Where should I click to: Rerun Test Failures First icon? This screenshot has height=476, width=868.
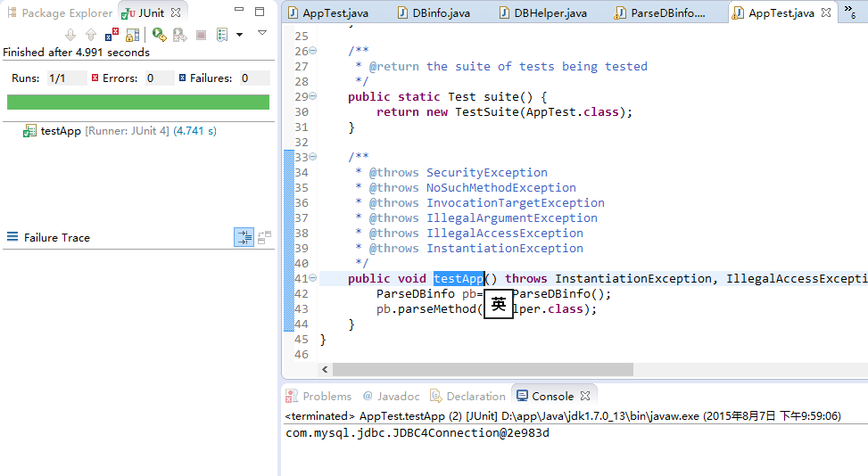pyautogui.click(x=180, y=36)
